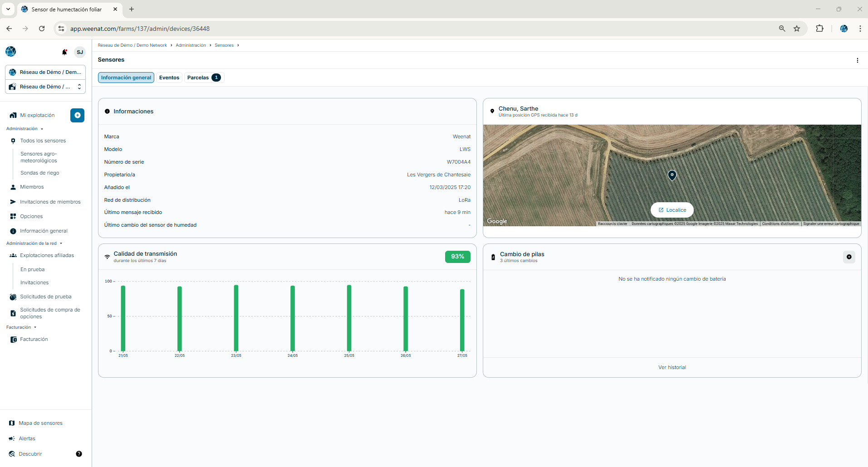Open Sensores agro-meteorológicos
868x467 pixels.
coord(39,157)
